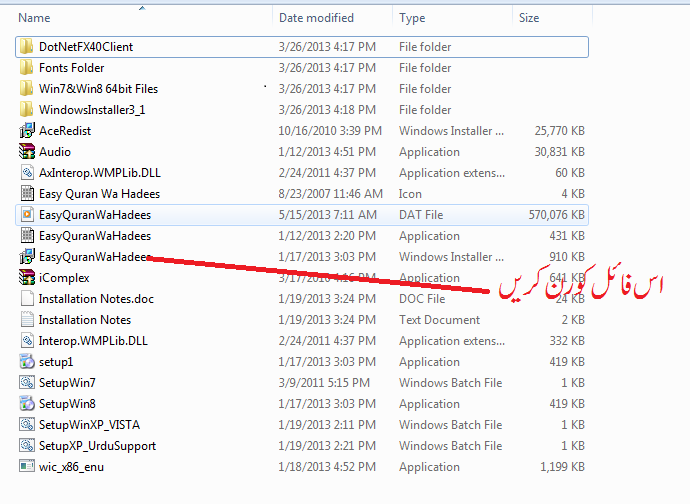Select EasyQuranWaHadees name dated 1/12/2013 2:20 PM

(95, 235)
